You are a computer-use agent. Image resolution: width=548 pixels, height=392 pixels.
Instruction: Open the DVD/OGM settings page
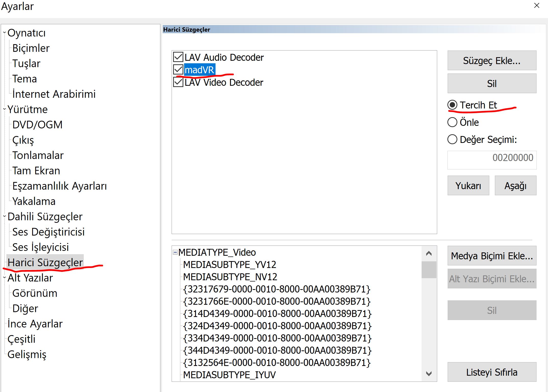[37, 125]
